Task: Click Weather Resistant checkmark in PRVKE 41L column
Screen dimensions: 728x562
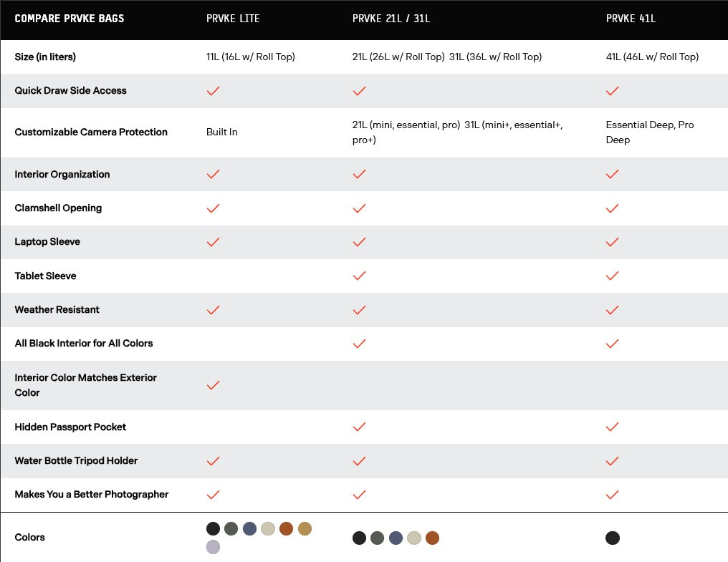Action: tap(612, 310)
